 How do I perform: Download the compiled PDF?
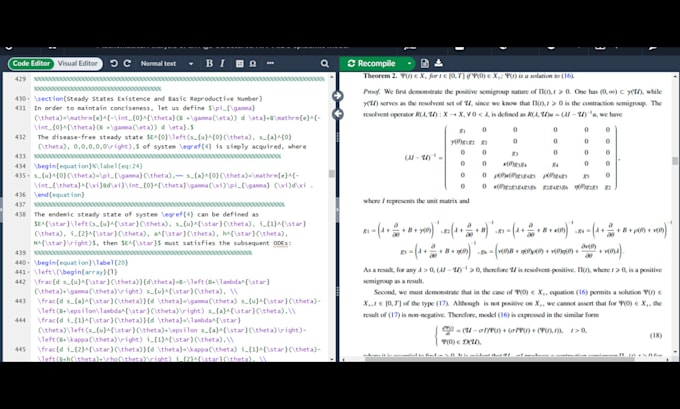438,63
